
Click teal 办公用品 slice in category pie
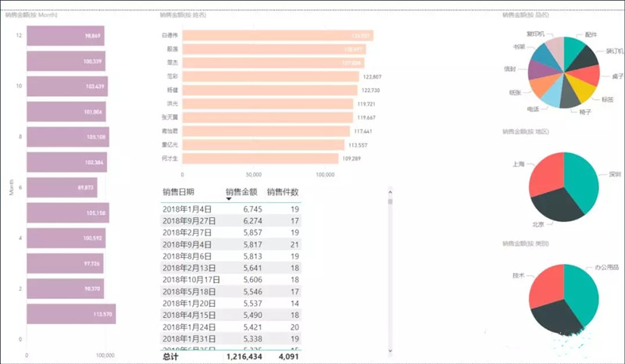coord(582,293)
